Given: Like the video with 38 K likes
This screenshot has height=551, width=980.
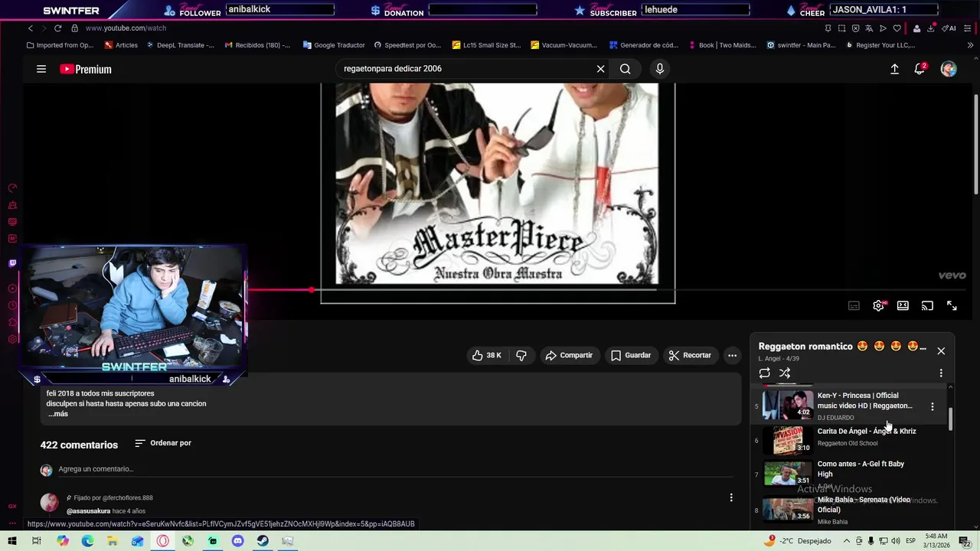Looking at the screenshot, I should [x=487, y=355].
